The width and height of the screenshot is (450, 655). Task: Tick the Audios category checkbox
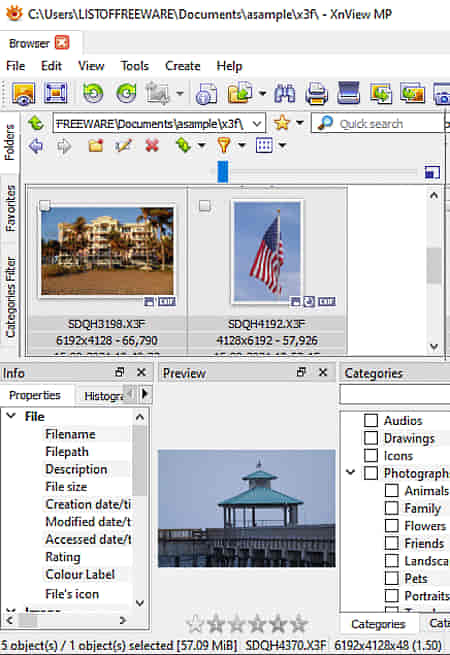pos(371,420)
